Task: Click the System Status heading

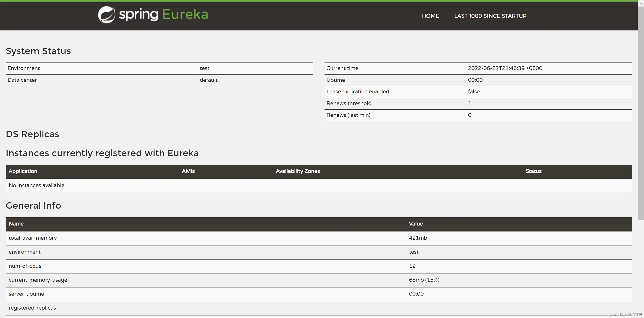Action: pyautogui.click(x=38, y=51)
